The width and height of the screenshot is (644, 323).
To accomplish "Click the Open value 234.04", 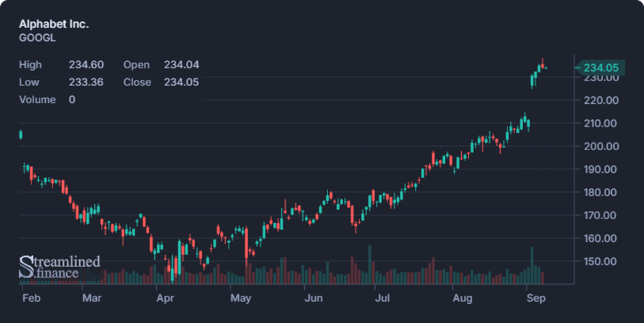I will (x=181, y=65).
